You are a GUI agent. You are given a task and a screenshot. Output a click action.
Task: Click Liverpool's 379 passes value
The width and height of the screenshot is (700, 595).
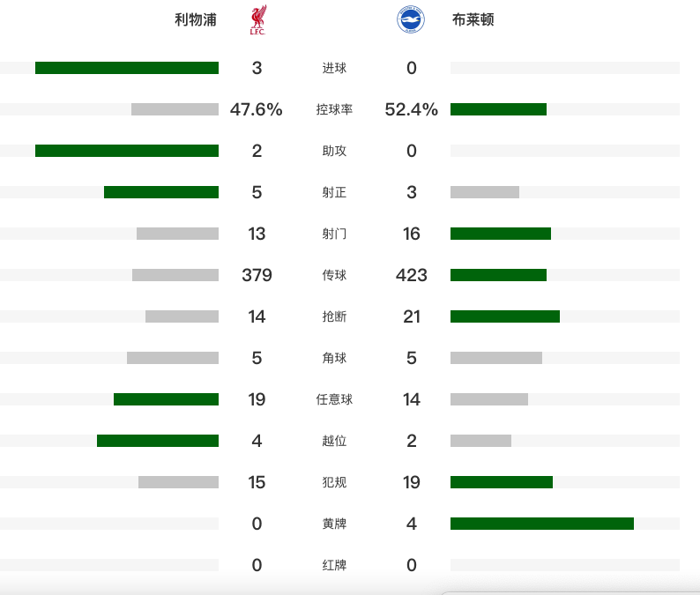[257, 275]
